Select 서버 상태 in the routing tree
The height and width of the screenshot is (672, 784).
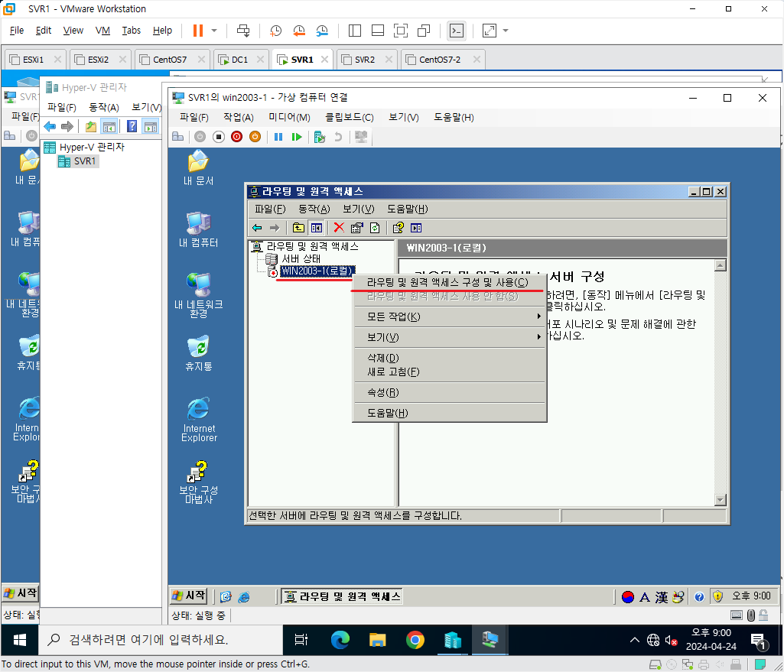click(x=301, y=259)
